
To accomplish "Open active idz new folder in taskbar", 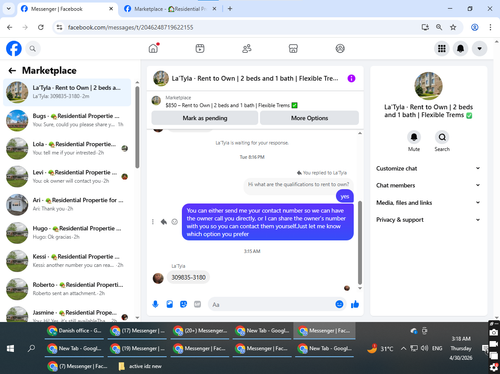I will pyautogui.click(x=140, y=366).
